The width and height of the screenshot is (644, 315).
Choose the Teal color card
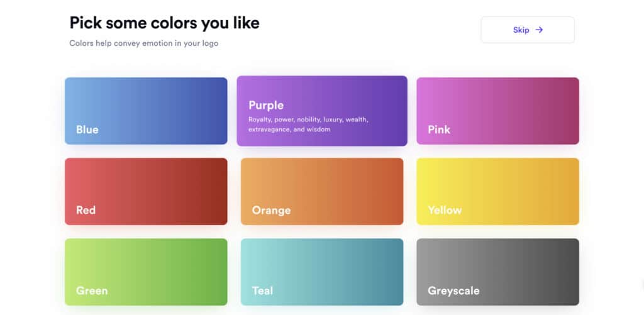322,272
